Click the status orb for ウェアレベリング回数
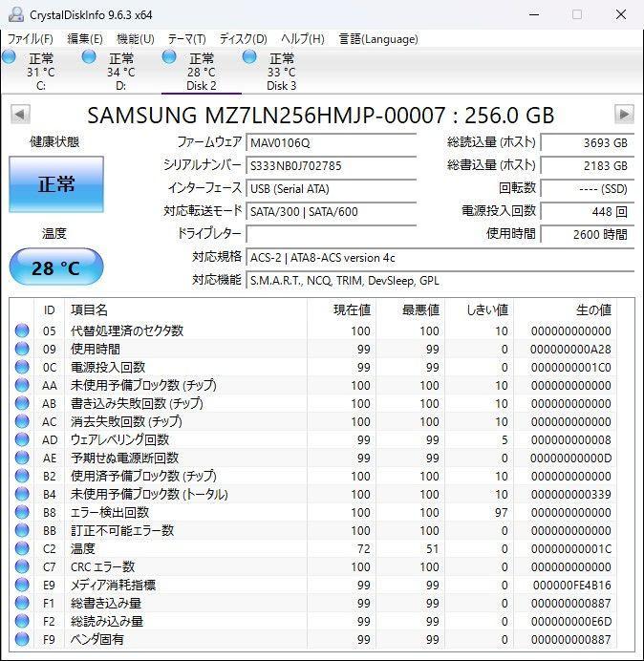Viewport: 644px width, 661px height. click(x=22, y=439)
